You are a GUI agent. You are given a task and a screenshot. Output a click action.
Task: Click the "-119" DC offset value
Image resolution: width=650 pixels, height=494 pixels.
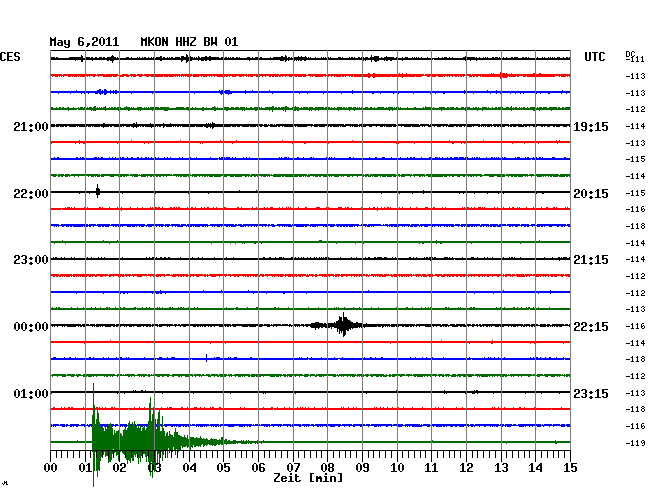point(635,443)
